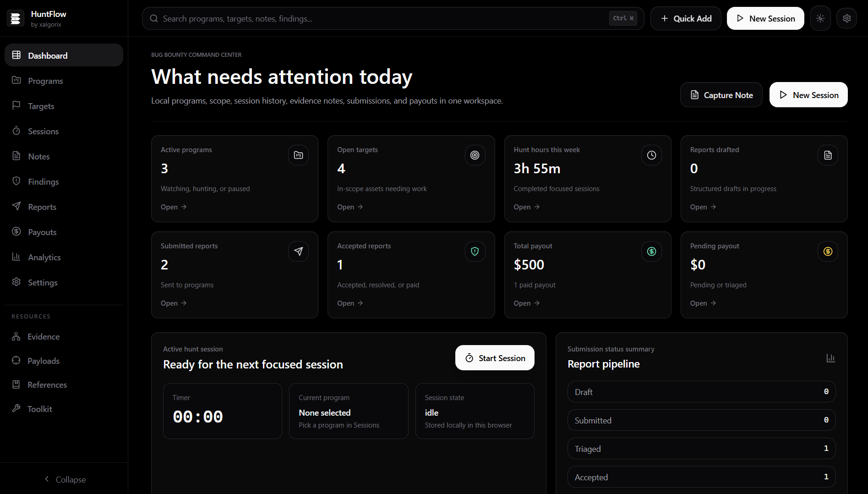Open Reports in sidebar
The width and height of the screenshot is (868, 494).
[64, 207]
